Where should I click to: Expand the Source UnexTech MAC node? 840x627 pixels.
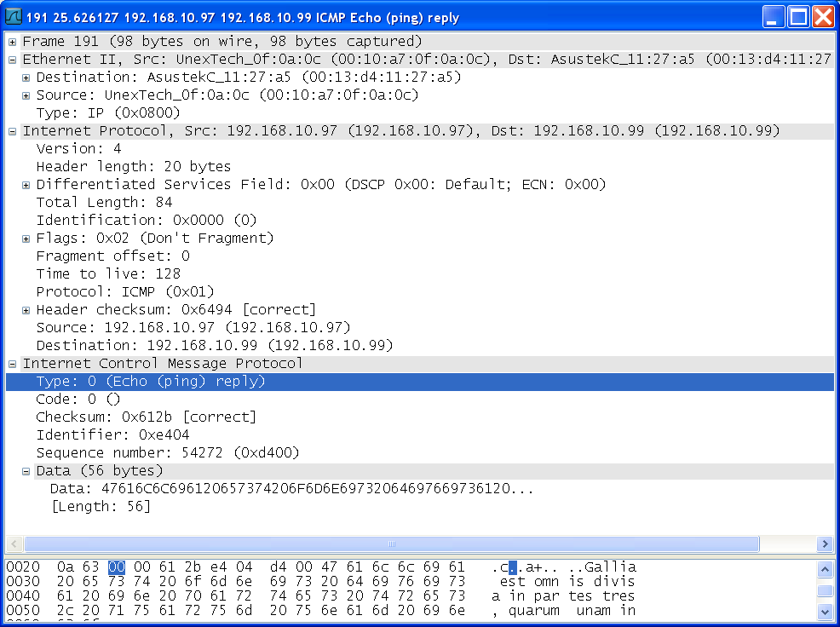pyautogui.click(x=26, y=96)
